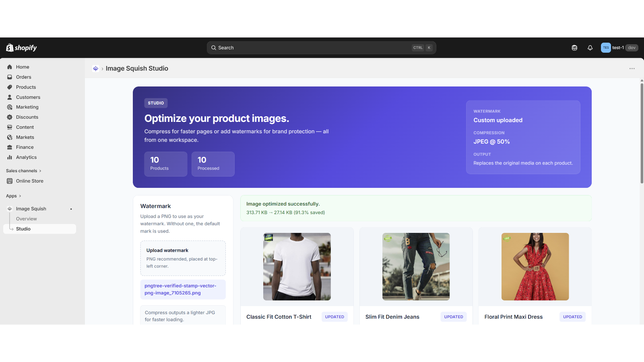Click 'Replaces the original media on each product.' text

[523, 163]
